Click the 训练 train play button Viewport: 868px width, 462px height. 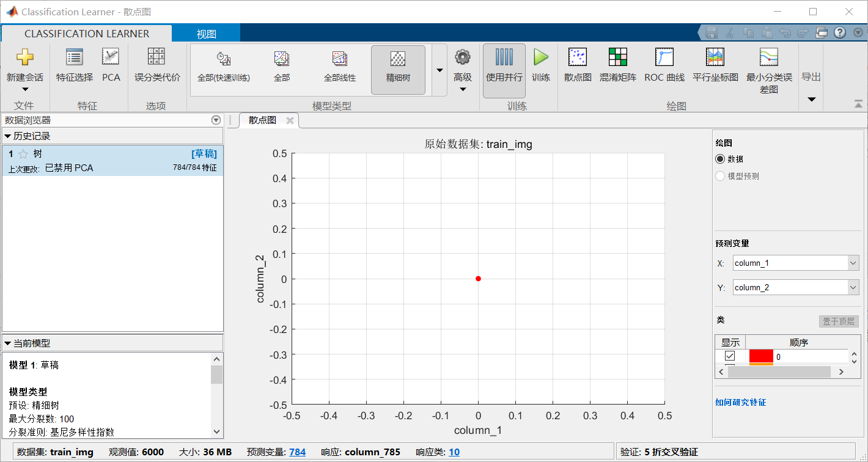point(540,66)
